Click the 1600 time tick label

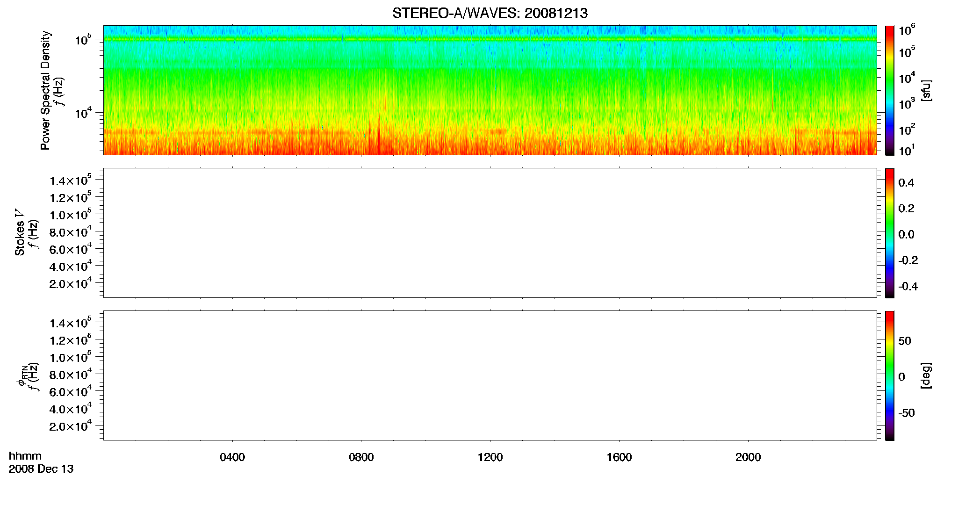(x=619, y=457)
